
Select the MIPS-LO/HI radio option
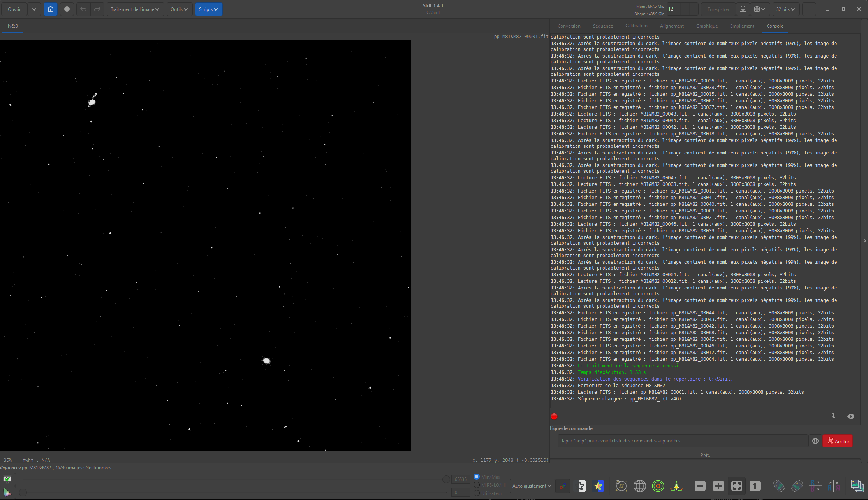[x=477, y=485]
